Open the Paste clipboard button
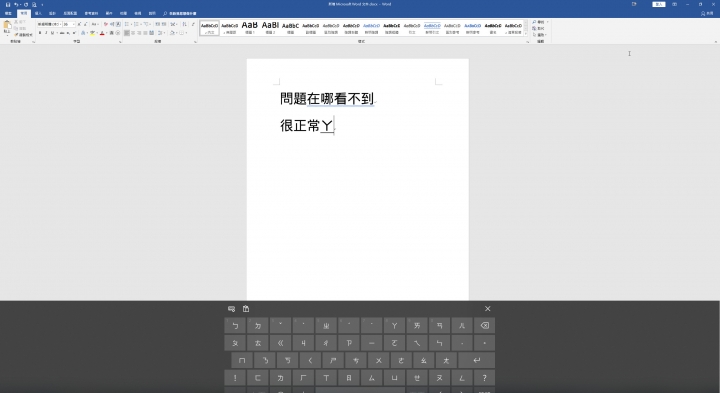The image size is (720, 393). tap(7, 28)
